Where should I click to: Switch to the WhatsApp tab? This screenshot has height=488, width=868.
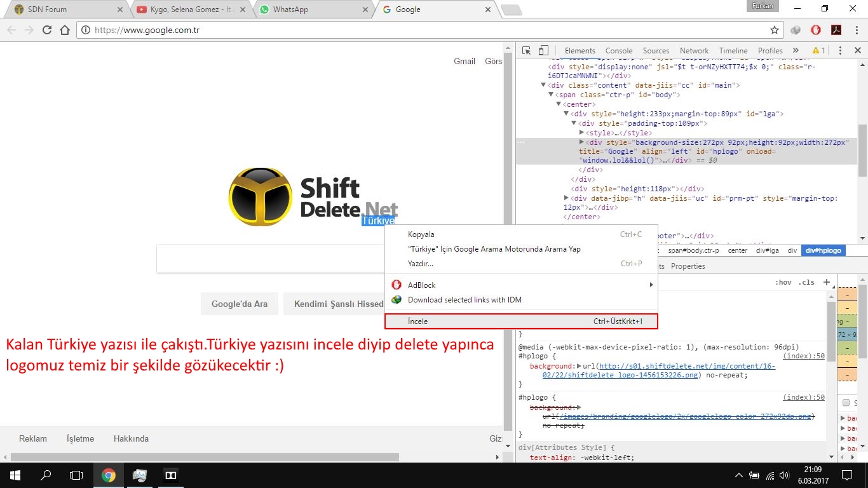[x=313, y=10]
